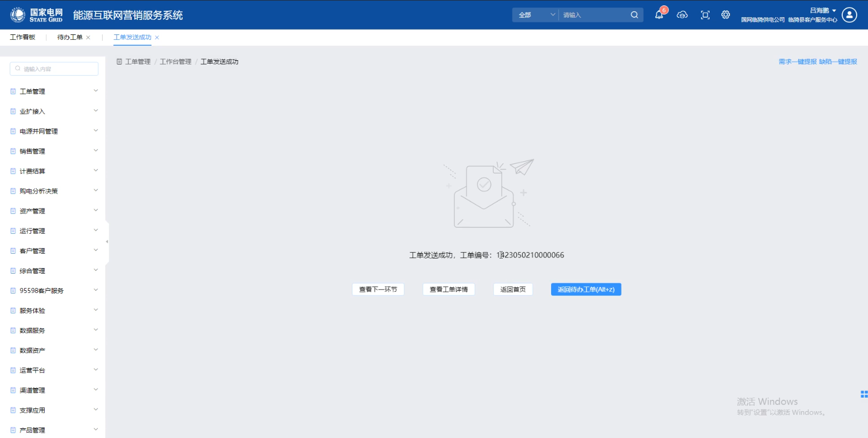This screenshot has width=868, height=438.
Task: Click the user avatar icon
Action: pos(849,15)
